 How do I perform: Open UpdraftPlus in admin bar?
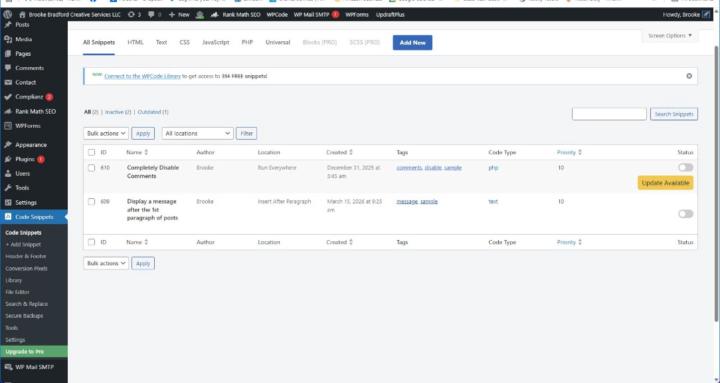click(x=390, y=15)
